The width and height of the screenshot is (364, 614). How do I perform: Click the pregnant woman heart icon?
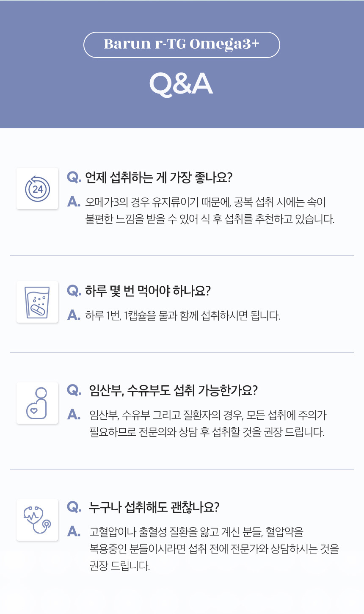(37, 403)
